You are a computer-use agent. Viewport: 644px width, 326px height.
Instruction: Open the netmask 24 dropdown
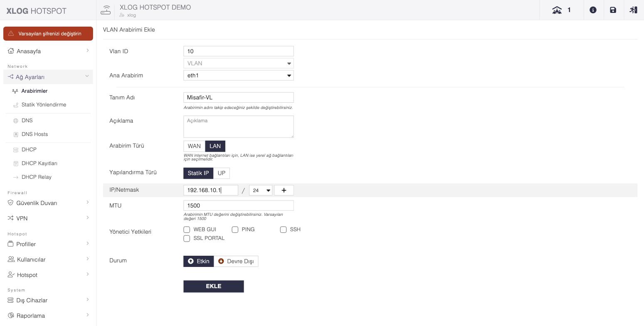[x=261, y=190]
